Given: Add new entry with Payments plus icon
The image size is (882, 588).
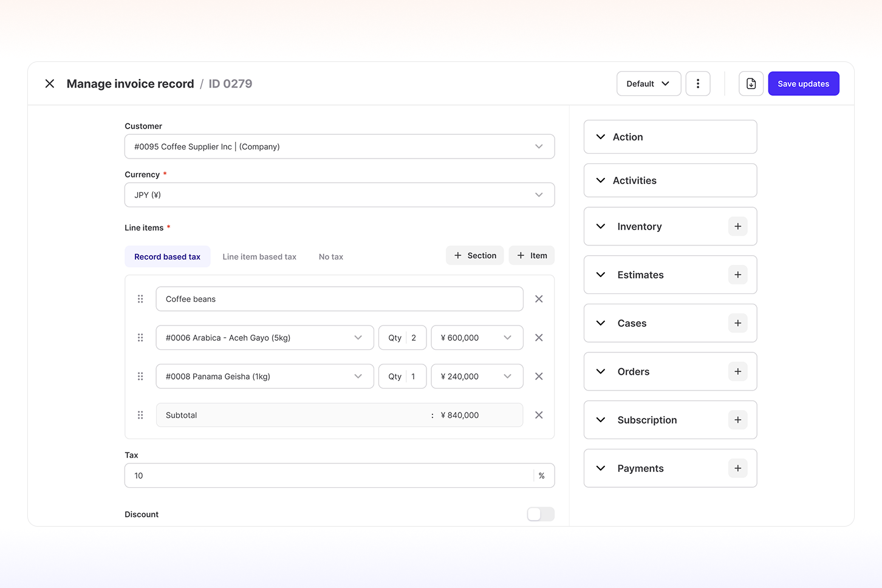Looking at the screenshot, I should click(x=737, y=468).
